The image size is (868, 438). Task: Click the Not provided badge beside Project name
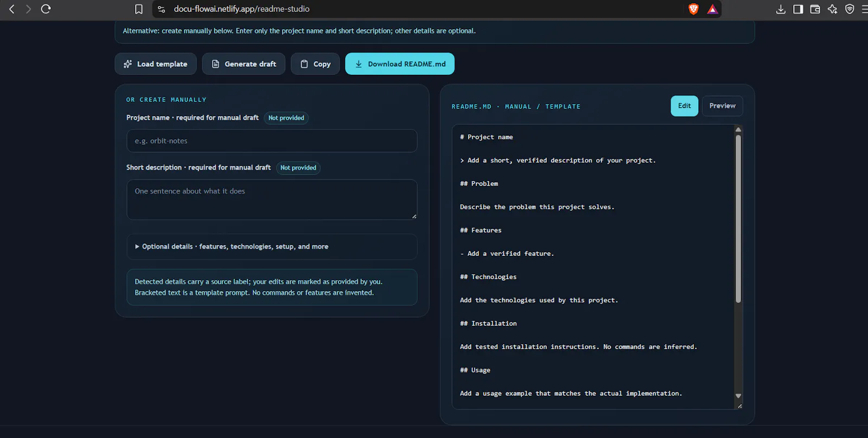[x=286, y=118]
